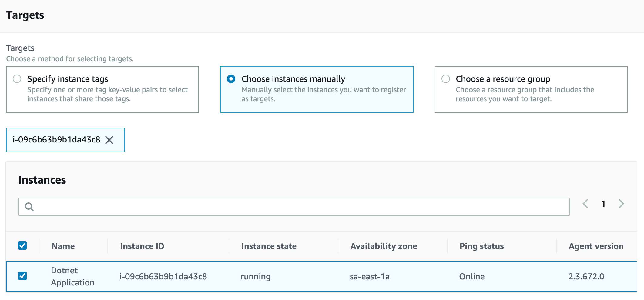This screenshot has width=644, height=300.
Task: Sort by the Instance state column header
Action: click(269, 246)
